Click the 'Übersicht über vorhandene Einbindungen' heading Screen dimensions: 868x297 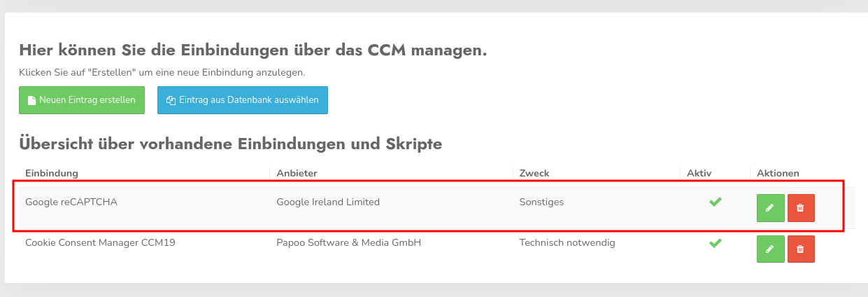231,144
